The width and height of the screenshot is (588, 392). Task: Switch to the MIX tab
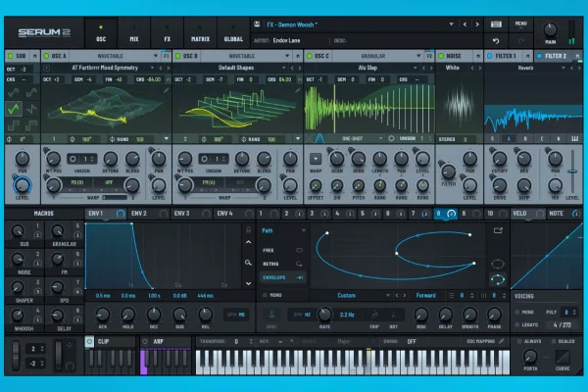coord(134,33)
